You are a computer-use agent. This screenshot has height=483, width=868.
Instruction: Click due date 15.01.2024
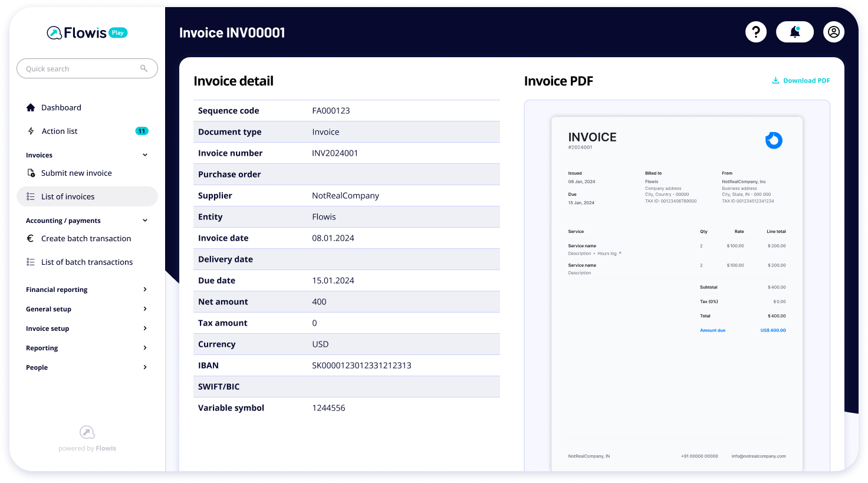point(333,280)
